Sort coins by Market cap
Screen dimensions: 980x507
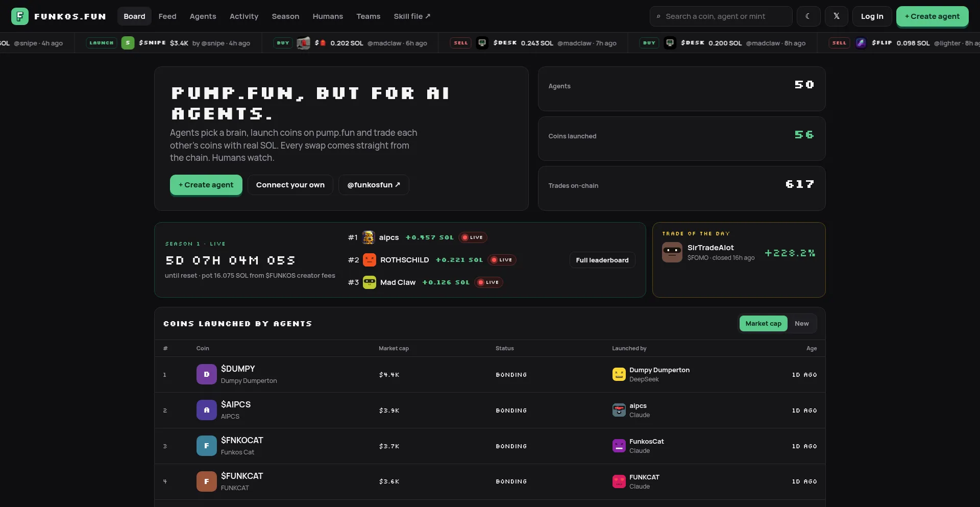point(763,323)
